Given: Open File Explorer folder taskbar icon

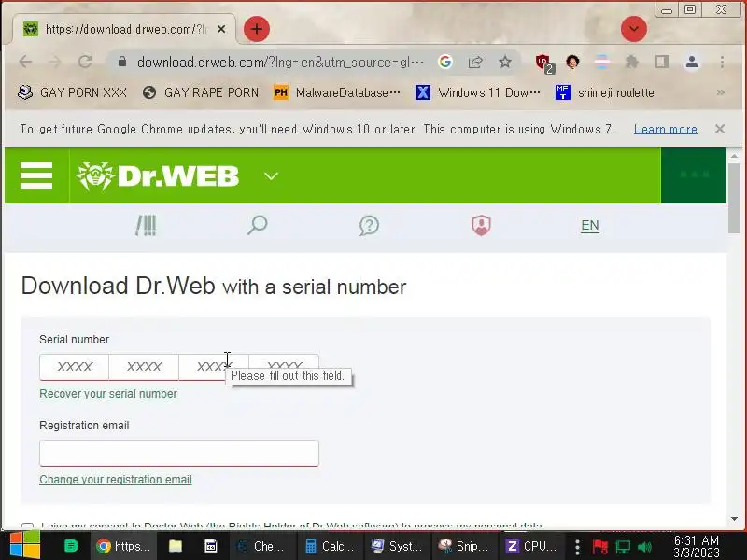Looking at the screenshot, I should coord(176,546).
